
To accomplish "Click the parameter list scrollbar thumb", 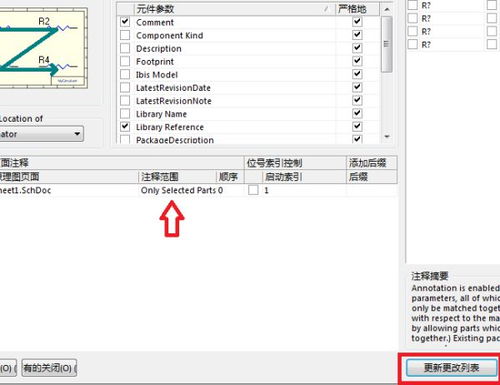I will point(387,44).
